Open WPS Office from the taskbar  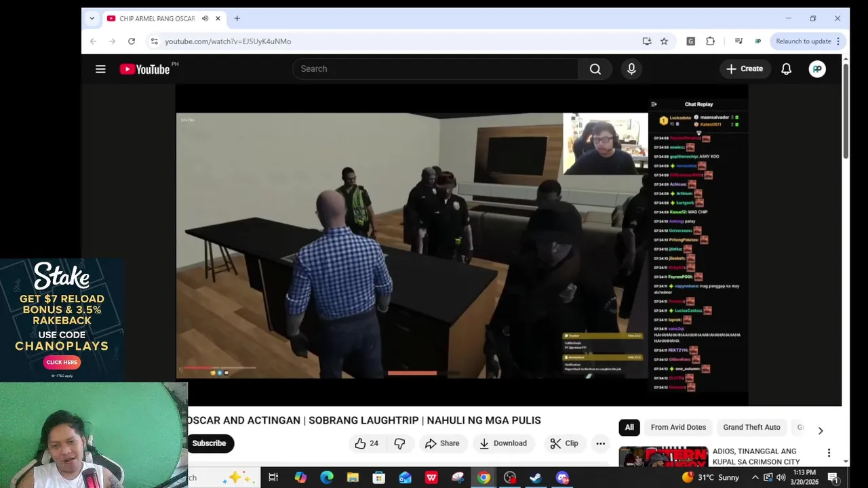[431, 478]
